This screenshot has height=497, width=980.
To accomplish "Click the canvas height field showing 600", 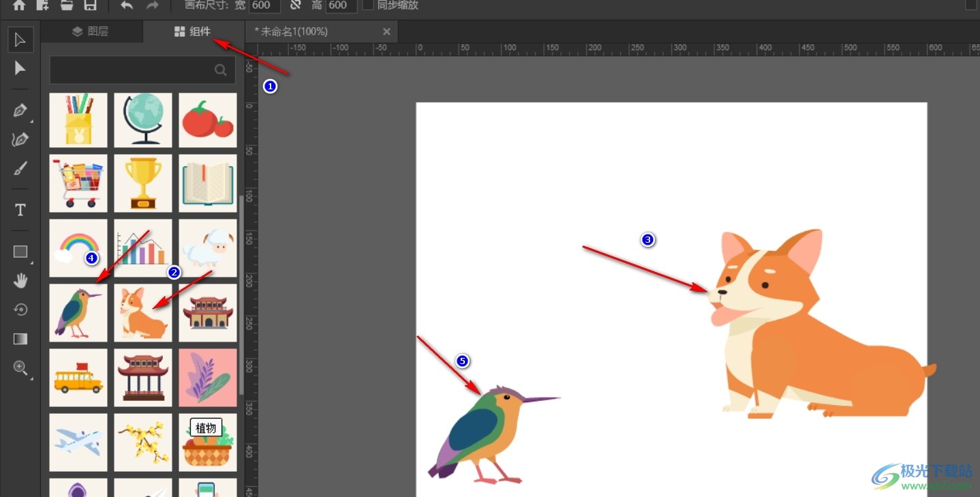I will click(341, 5).
